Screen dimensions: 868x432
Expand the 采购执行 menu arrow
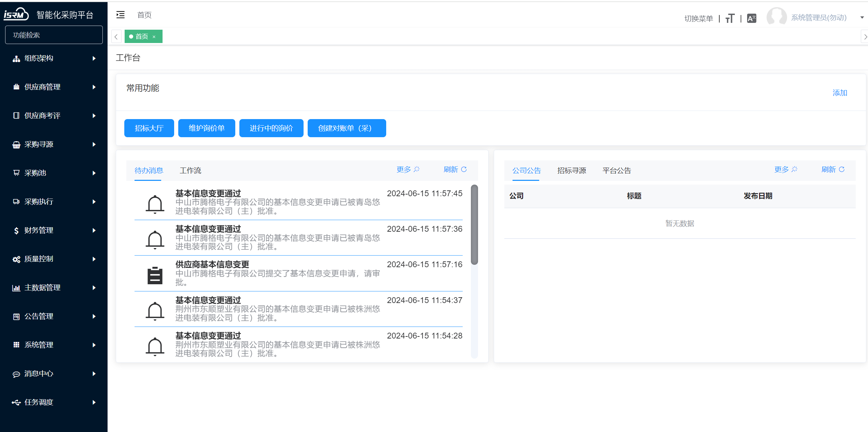tap(94, 202)
